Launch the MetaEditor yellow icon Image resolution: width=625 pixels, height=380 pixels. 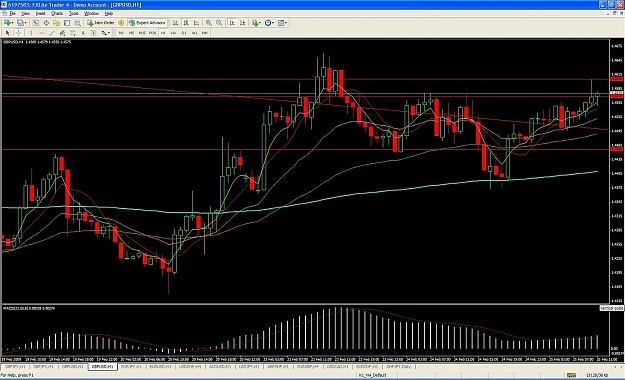121,23
